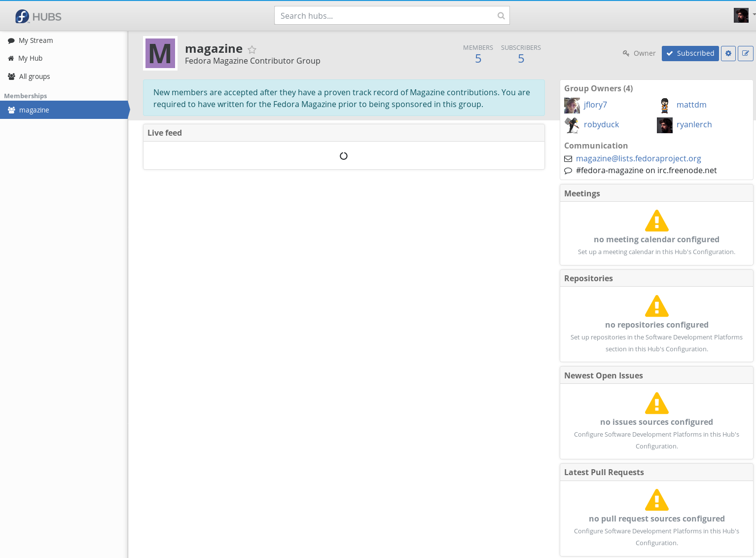Click the Latest Pull Requests warning icon
Screen dimensions: 756x558
point(657,500)
